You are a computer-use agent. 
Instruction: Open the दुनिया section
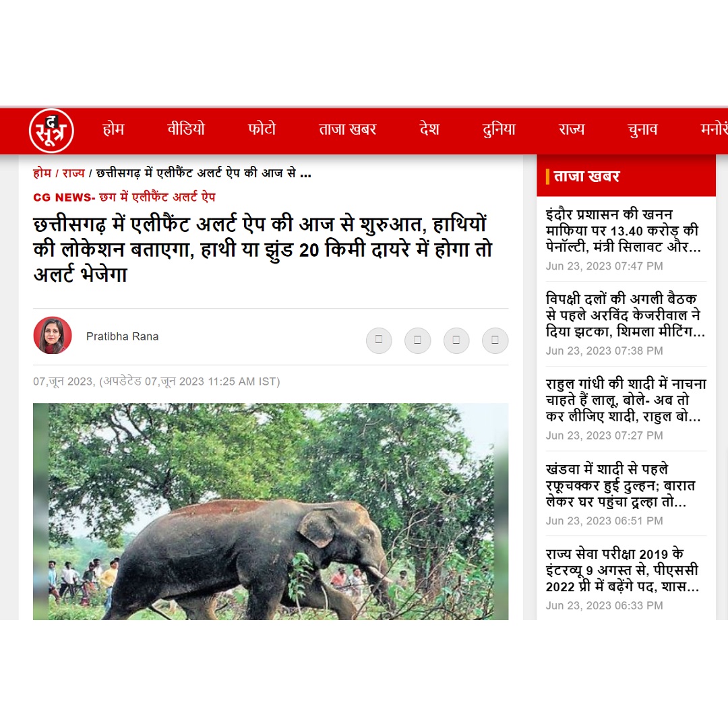(x=499, y=129)
